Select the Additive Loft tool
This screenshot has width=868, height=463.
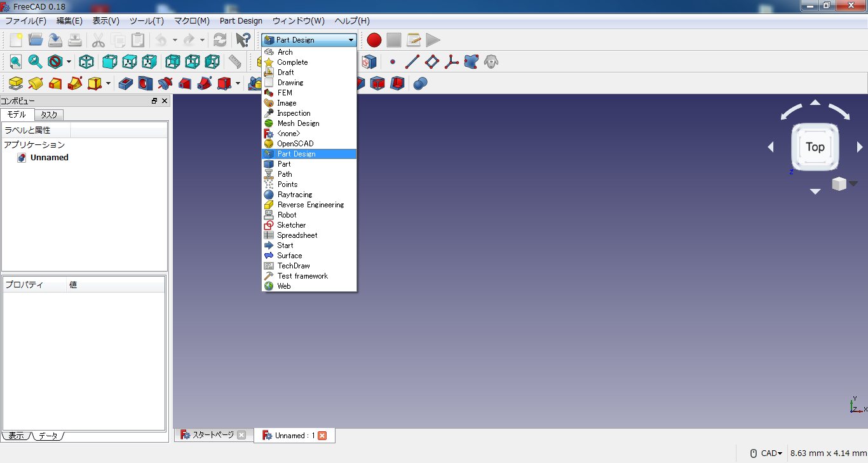(55, 83)
